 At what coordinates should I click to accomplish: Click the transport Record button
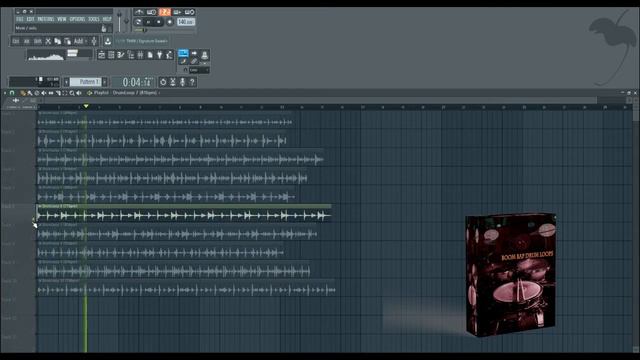click(170, 22)
